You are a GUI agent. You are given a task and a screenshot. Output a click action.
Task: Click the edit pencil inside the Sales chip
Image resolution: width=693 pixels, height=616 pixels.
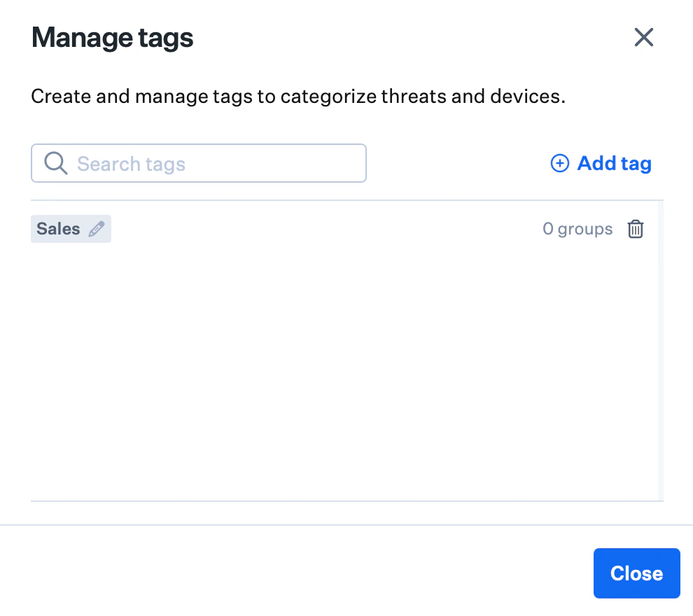tap(97, 228)
